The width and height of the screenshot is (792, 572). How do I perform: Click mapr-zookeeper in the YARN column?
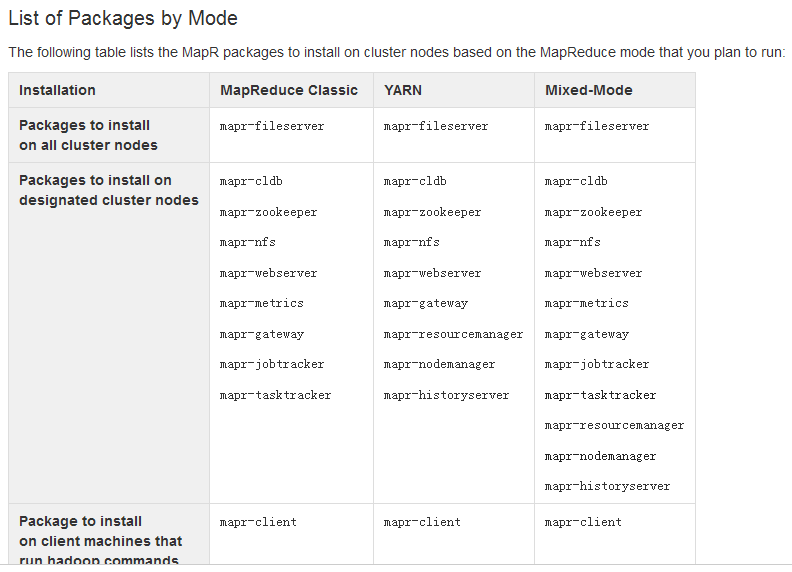pos(432,212)
